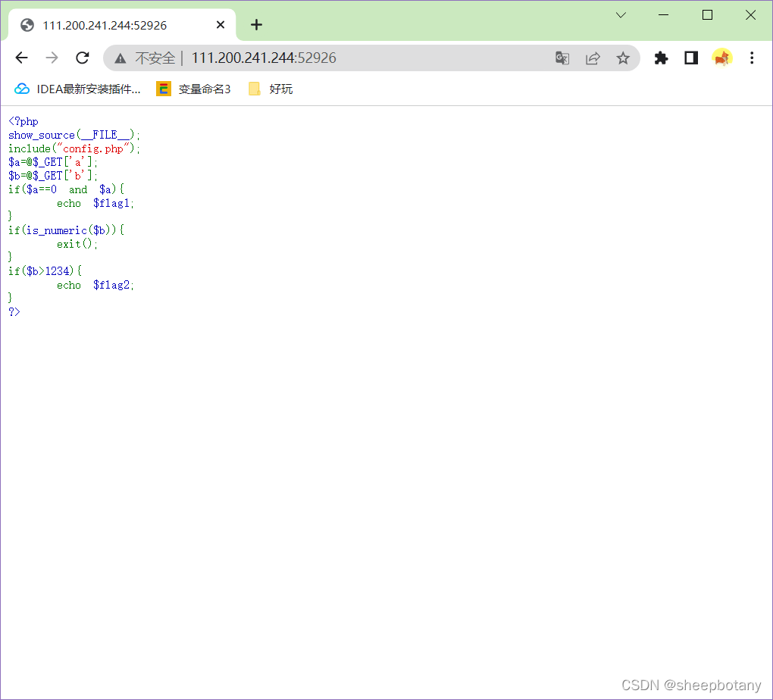Open the not-secure site info warning
773x700 pixels.
[120, 58]
